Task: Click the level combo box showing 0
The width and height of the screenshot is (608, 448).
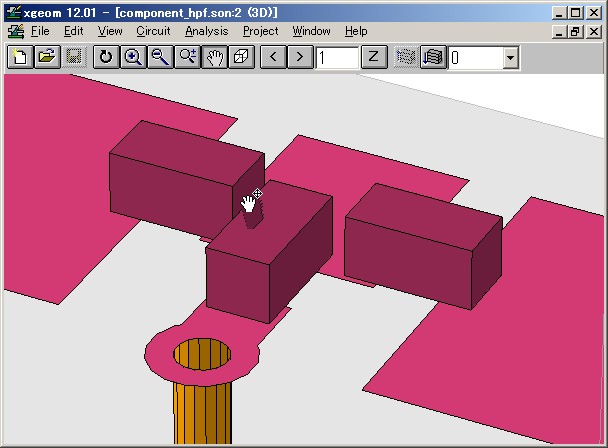Action: [x=483, y=58]
